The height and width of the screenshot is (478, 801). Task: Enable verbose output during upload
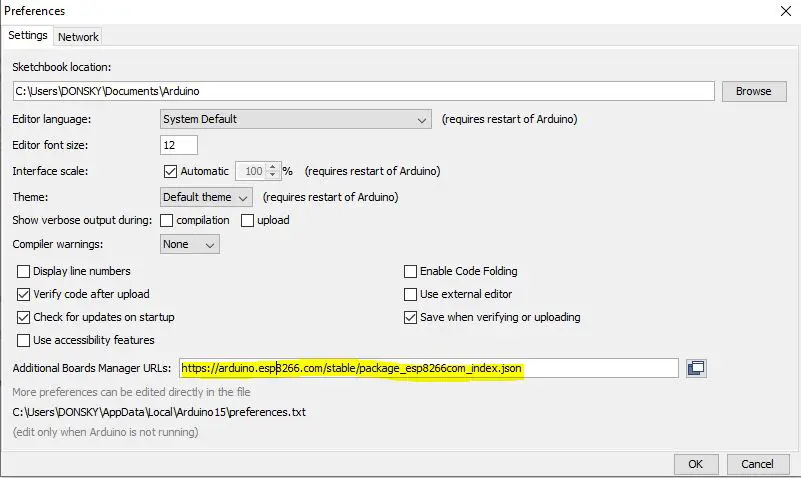coord(247,220)
